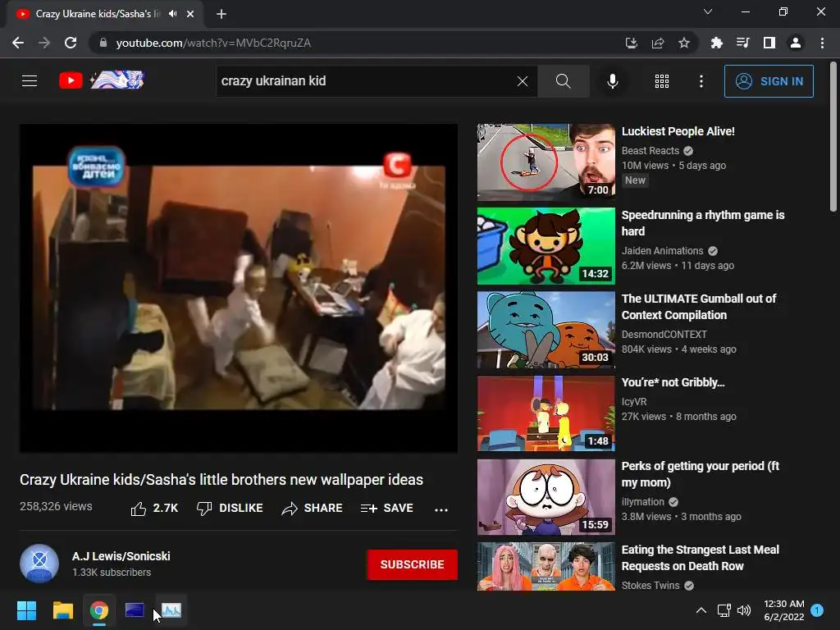Screen dimensions: 840x630
Task: Open more actions ellipsis below video
Action: click(x=441, y=509)
